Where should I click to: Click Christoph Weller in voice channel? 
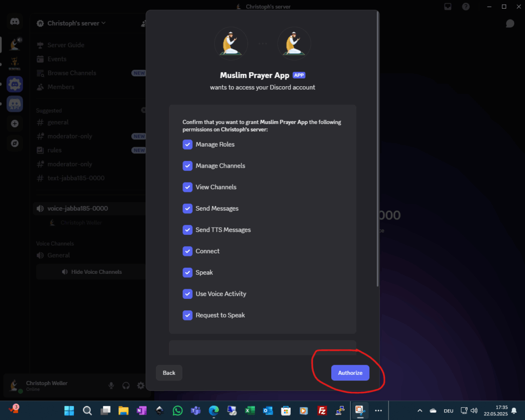(x=76, y=223)
